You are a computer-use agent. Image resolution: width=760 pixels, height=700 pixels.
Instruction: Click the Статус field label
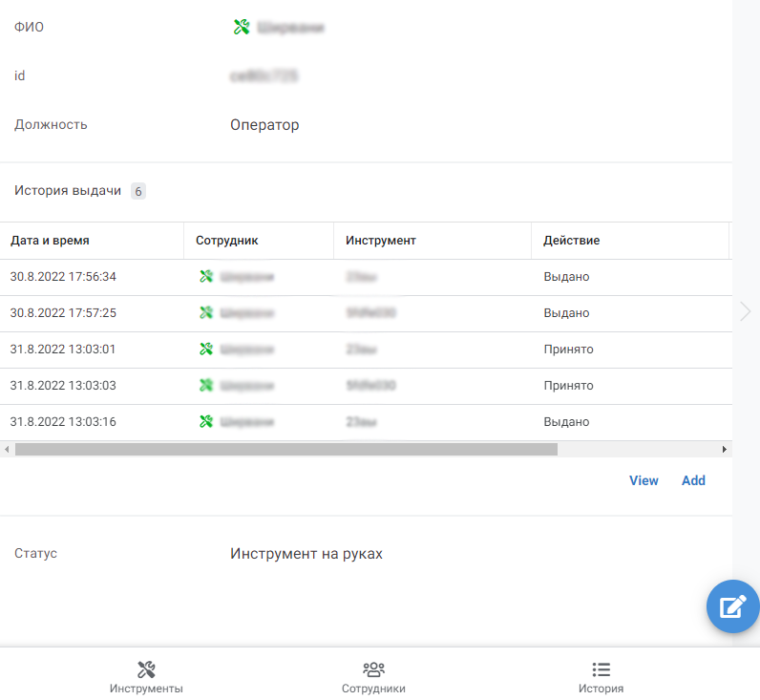pos(35,553)
